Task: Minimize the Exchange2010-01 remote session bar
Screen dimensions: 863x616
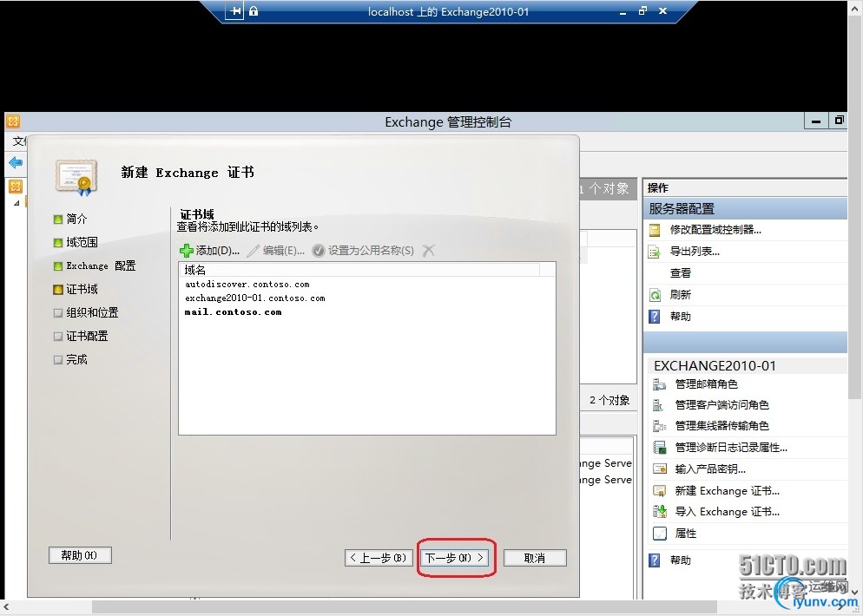Action: tap(623, 11)
